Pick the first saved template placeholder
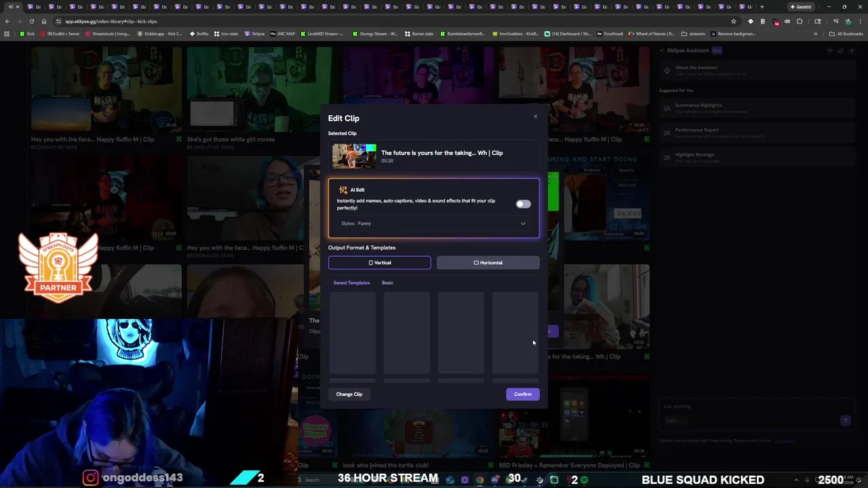This screenshot has height=488, width=868. [353, 333]
